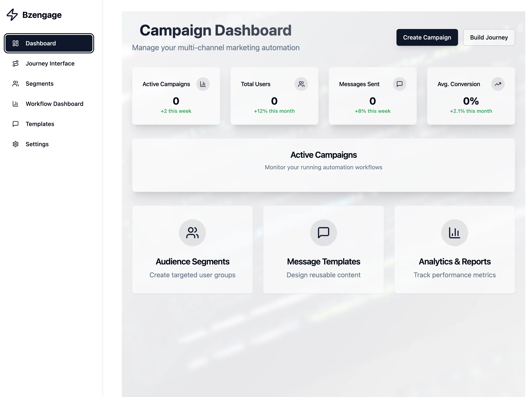The height and width of the screenshot is (397, 532).
Task: Click the "+2.1% this month" text
Action: [x=471, y=111]
